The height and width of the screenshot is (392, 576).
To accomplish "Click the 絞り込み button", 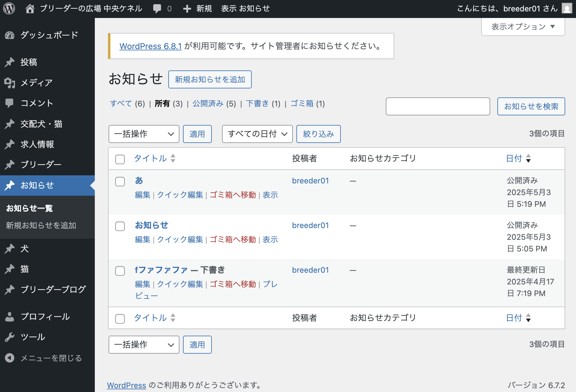I will 319,134.
